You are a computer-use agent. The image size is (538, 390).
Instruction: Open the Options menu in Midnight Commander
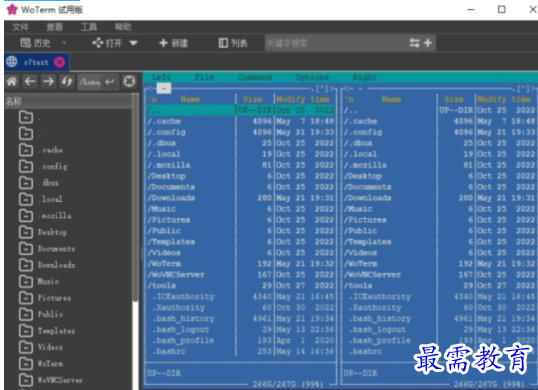tap(312, 78)
